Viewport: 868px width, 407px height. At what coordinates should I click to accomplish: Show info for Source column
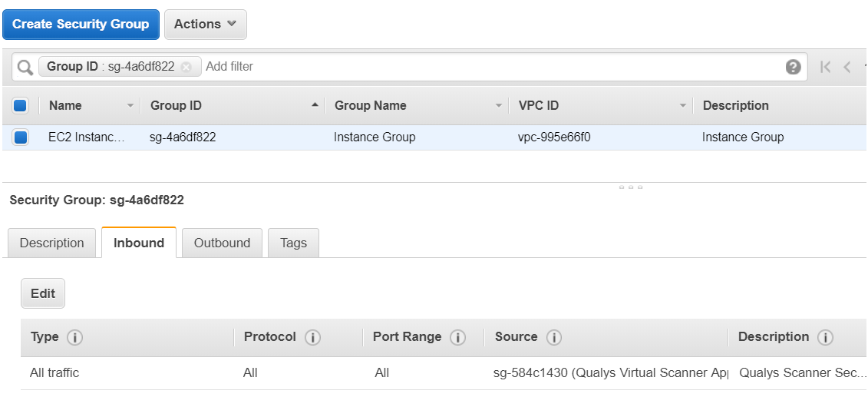point(553,337)
